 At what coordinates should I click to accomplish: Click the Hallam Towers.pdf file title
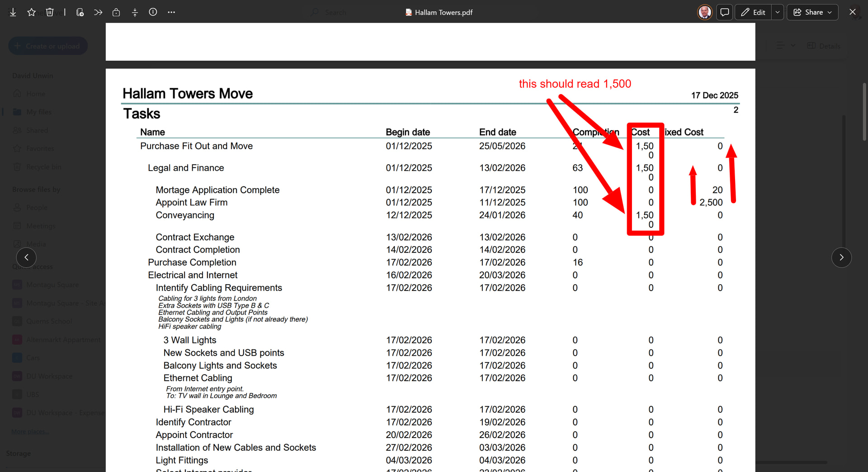pyautogui.click(x=443, y=12)
